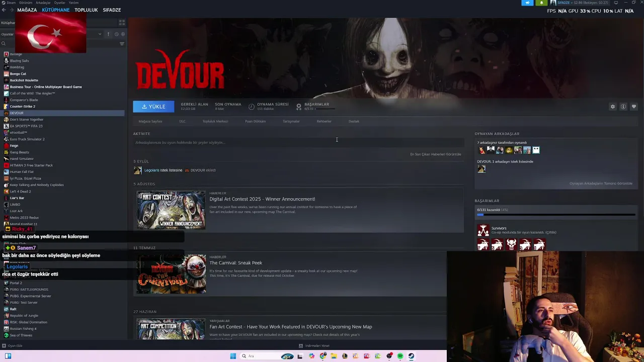
Task: Click the Big Picture mode monitor icon
Action: click(616, 3)
